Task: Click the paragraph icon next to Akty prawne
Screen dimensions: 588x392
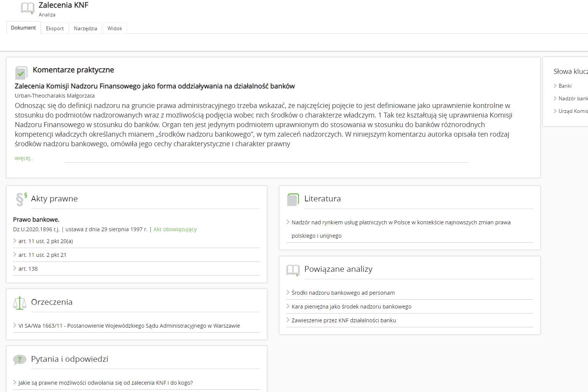Action: pos(21,199)
